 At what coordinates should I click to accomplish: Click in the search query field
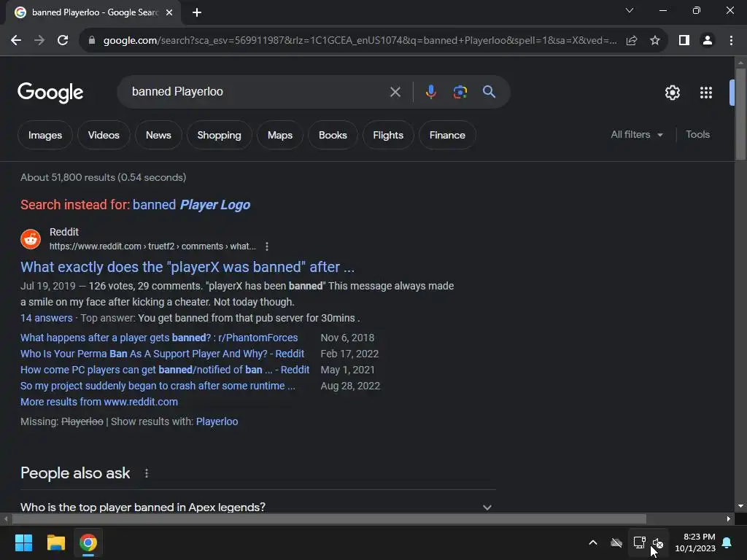(258, 91)
